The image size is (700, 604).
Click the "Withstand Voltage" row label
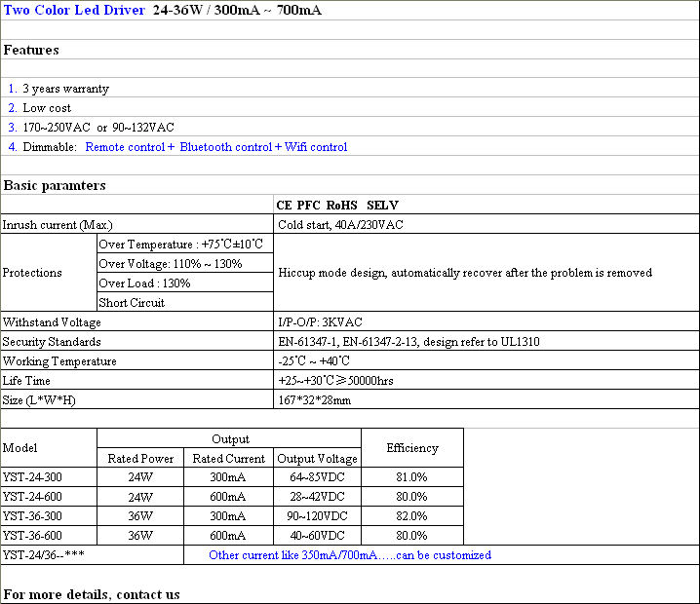click(x=52, y=321)
